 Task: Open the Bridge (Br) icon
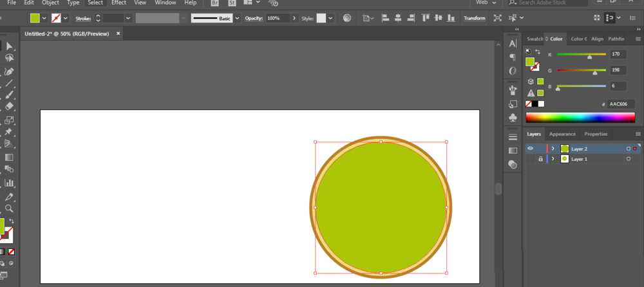click(x=215, y=3)
